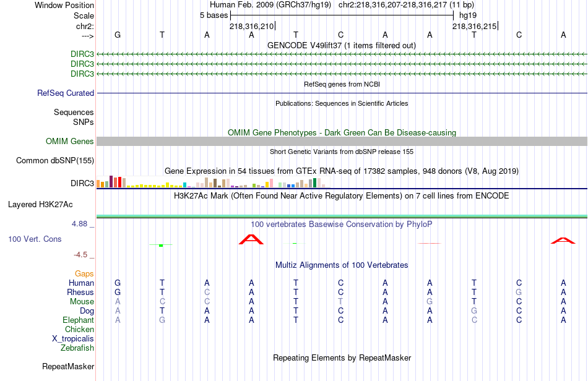588x381 pixels.
Task: Select the Human alignment row label
Action: pos(81,283)
